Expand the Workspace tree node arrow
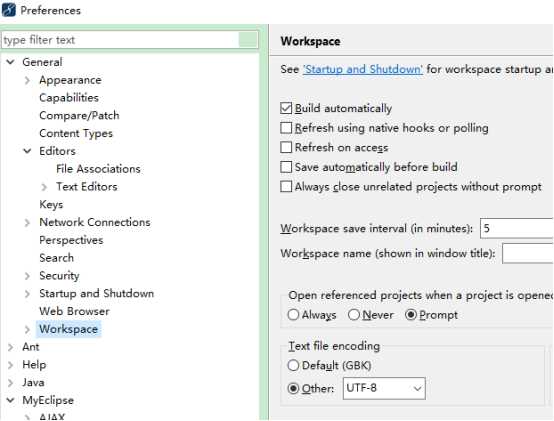The image size is (554, 421). (27, 330)
